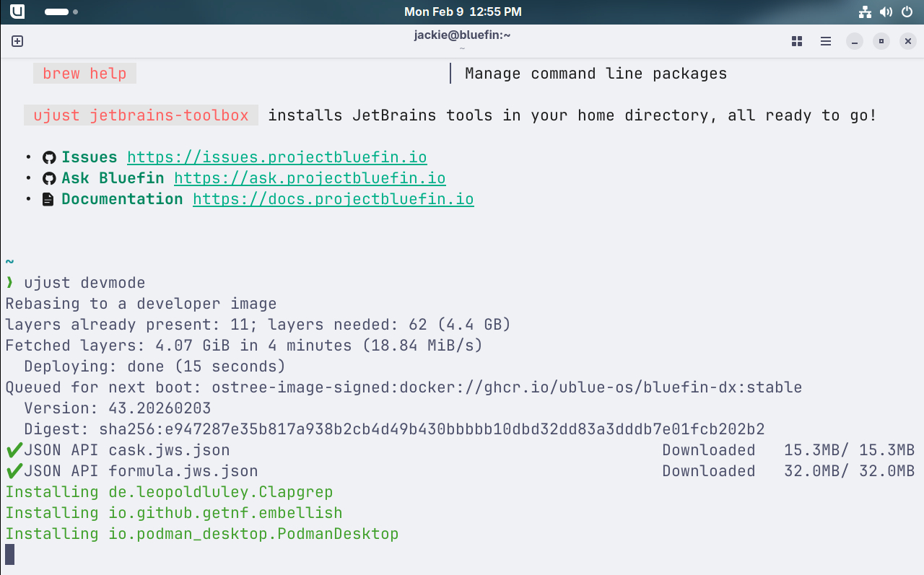
Task: Open a new terminal tab
Action: click(x=17, y=41)
